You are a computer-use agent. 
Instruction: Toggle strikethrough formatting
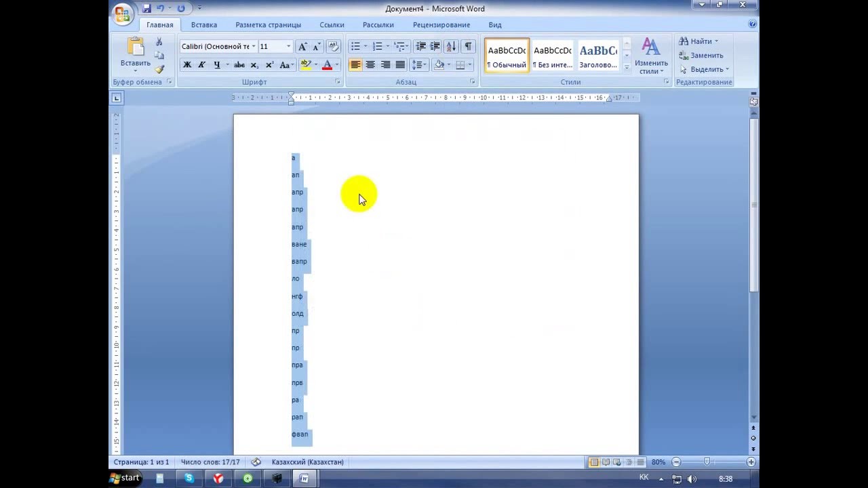click(x=239, y=65)
